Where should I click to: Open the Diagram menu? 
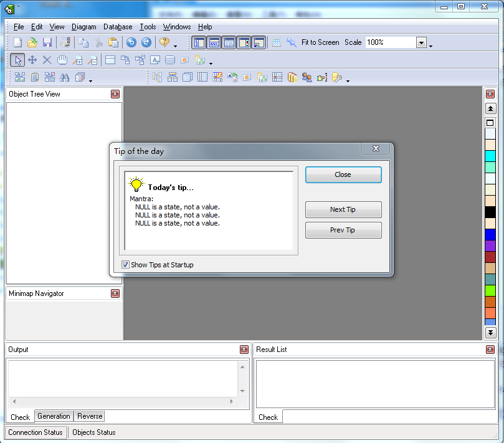click(84, 27)
